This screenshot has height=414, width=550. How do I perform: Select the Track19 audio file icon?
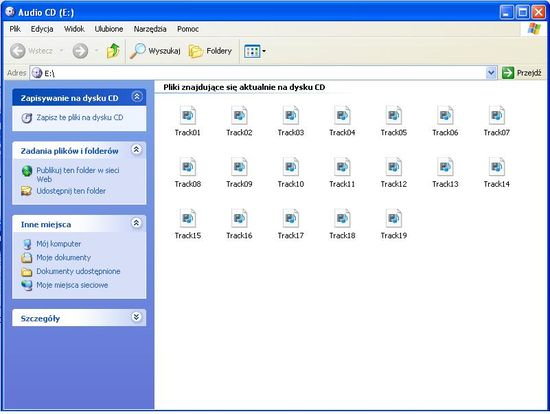click(394, 218)
